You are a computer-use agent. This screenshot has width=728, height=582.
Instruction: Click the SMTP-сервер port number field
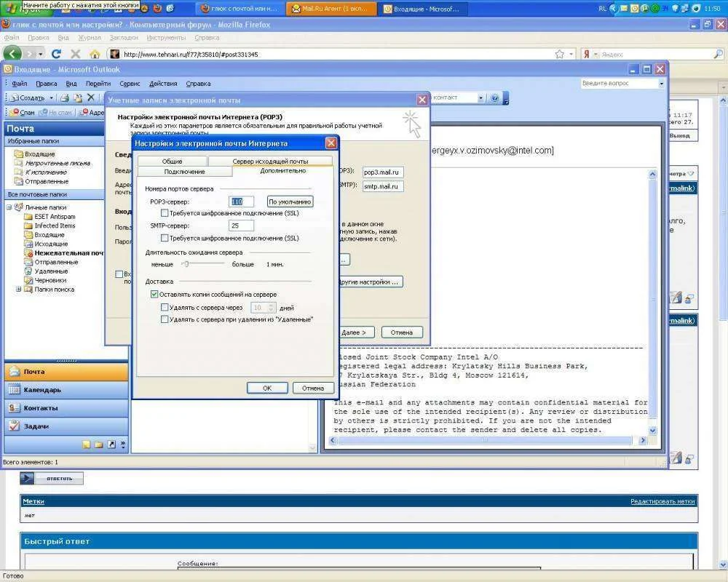(241, 226)
